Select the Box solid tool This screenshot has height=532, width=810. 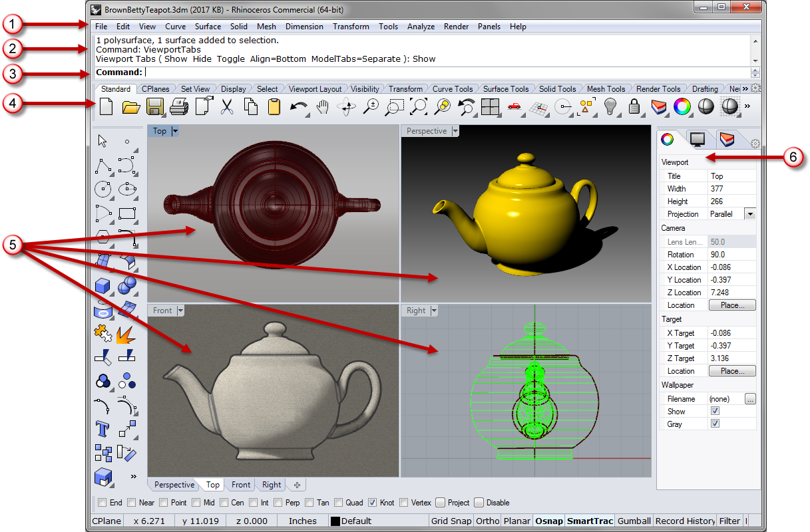click(102, 286)
